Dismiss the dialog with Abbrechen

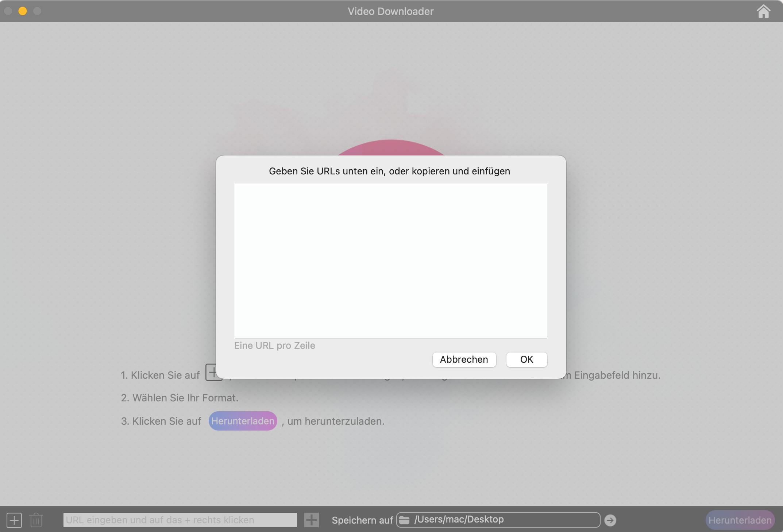pyautogui.click(x=464, y=360)
